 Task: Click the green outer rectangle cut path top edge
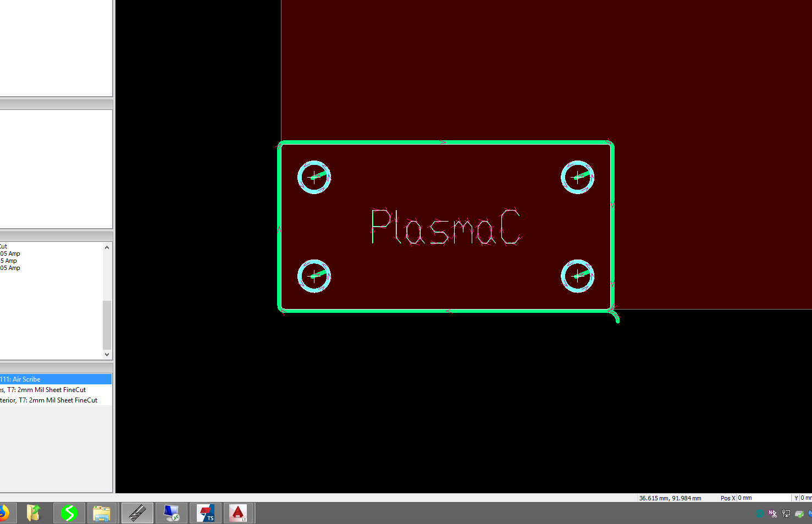(x=445, y=142)
